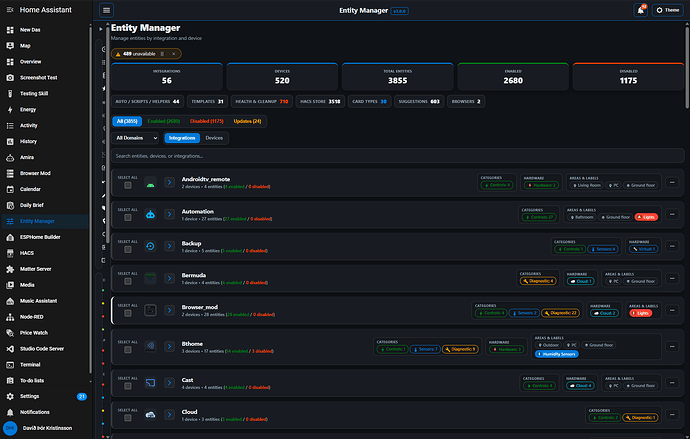Open History chart icon
The image size is (690, 439).
[x=10, y=142]
